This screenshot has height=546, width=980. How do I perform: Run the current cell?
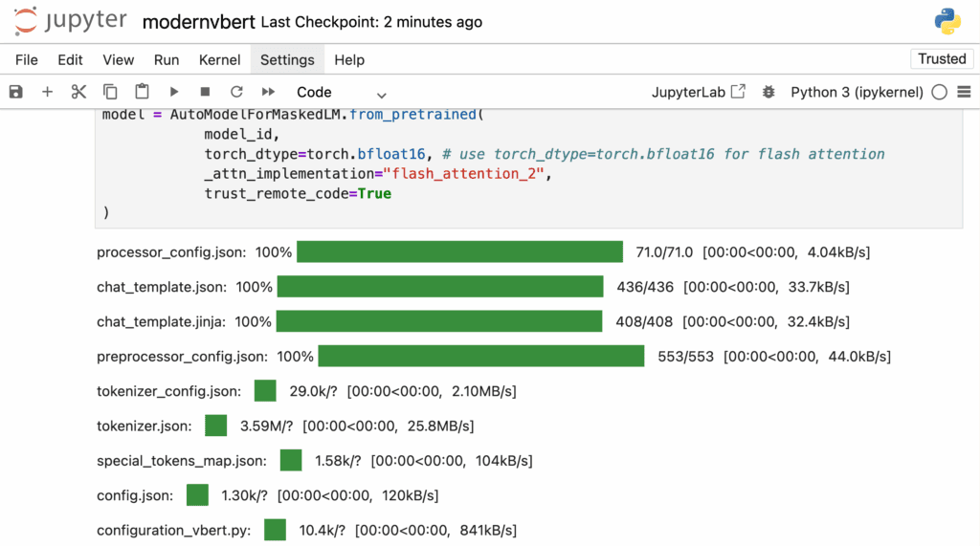(173, 92)
